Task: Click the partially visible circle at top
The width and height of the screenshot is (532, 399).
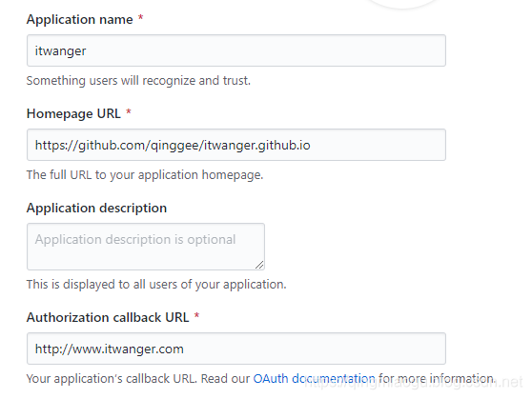Action: [402, 4]
